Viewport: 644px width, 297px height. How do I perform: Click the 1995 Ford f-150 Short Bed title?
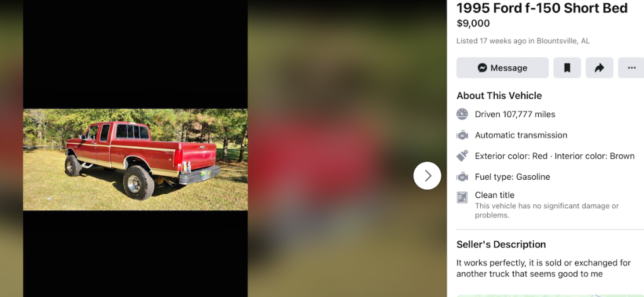click(x=542, y=8)
